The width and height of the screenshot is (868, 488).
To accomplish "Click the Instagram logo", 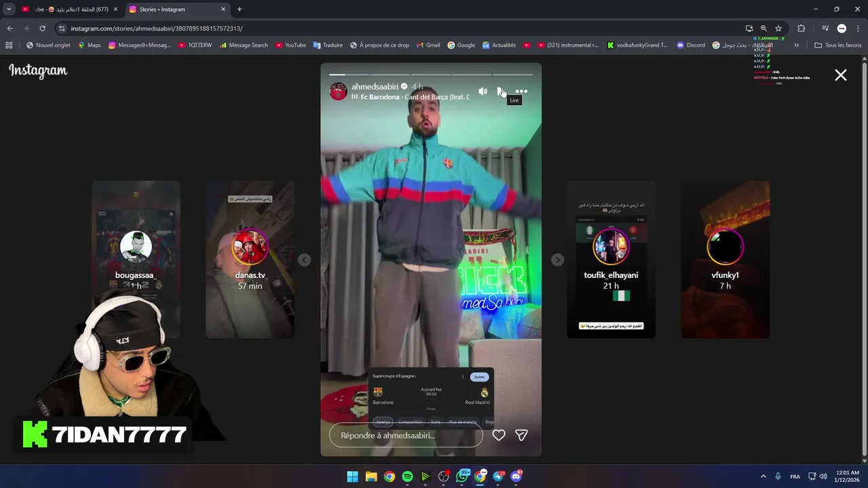I will coord(38,70).
